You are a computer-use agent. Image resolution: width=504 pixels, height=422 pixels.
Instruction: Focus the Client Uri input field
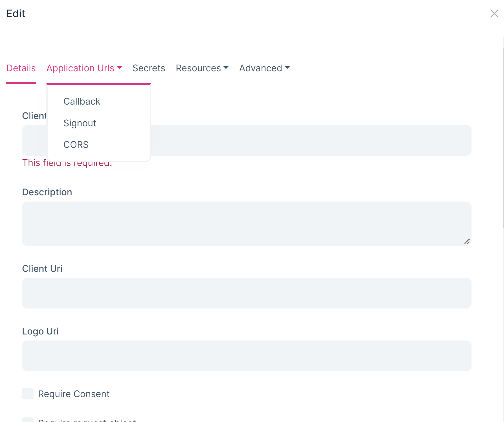click(246, 293)
